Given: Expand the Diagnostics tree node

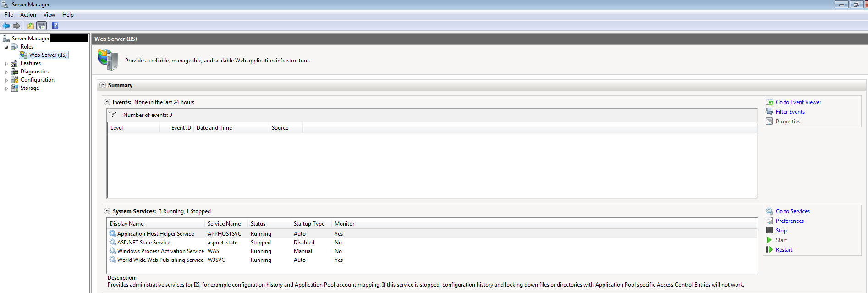Looking at the screenshot, I should (6, 72).
